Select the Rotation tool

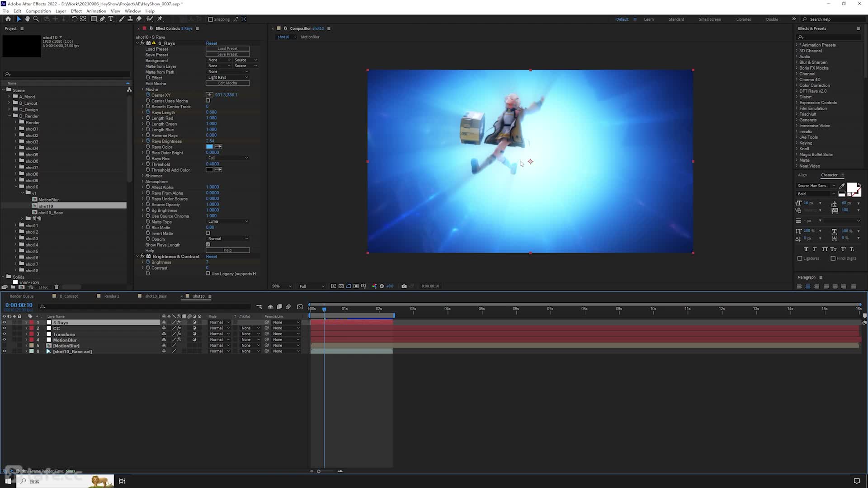[75, 19]
